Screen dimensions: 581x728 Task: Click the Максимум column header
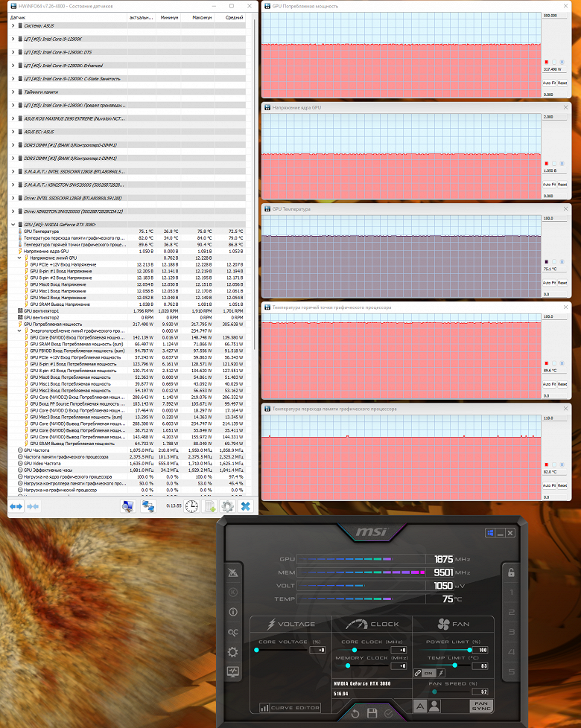pyautogui.click(x=197, y=17)
